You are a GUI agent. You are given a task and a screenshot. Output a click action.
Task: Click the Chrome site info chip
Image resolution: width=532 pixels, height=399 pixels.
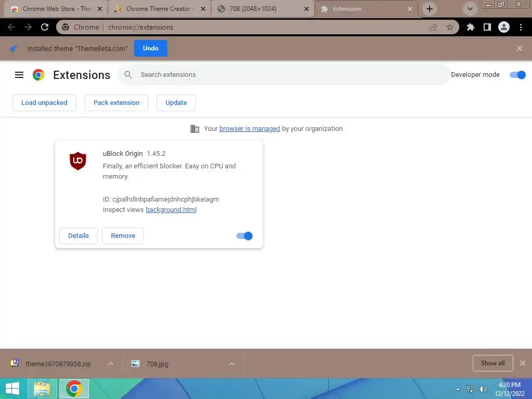(81, 27)
